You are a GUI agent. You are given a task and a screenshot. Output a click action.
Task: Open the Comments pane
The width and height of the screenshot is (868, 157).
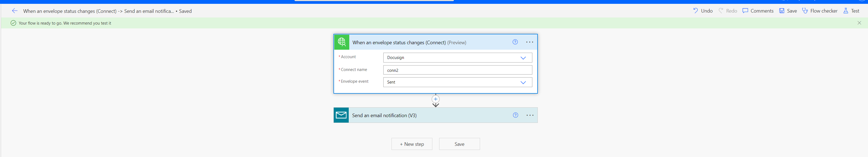758,11
